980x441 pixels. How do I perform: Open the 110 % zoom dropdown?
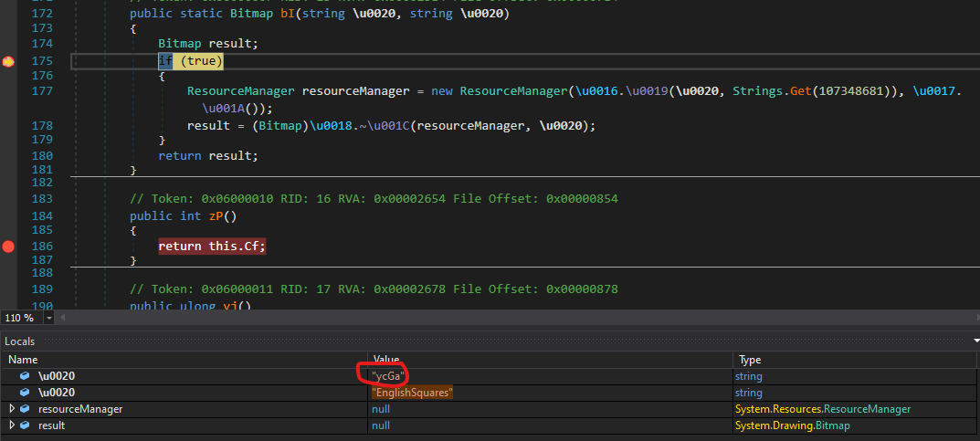[x=48, y=318]
